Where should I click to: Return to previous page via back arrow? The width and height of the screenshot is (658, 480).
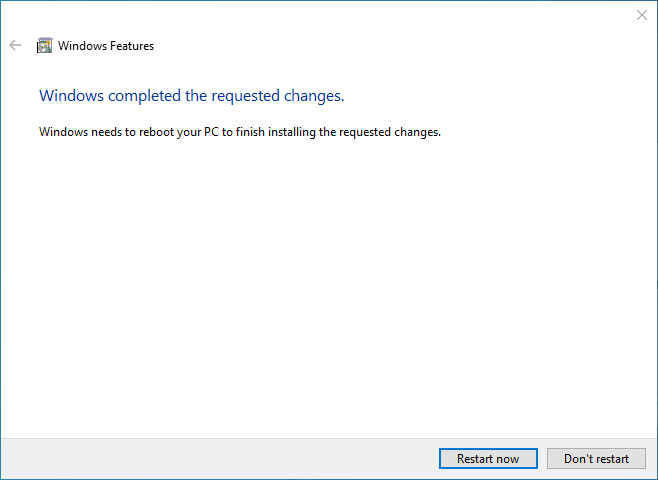15,45
